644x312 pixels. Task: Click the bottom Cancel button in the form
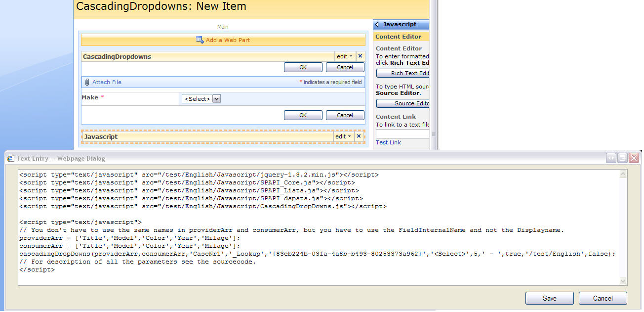pos(345,115)
